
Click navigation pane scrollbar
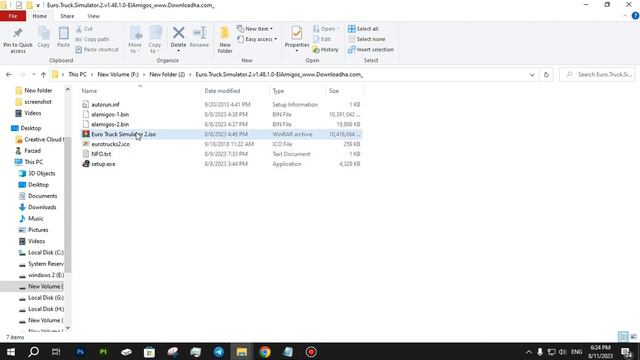(68, 204)
